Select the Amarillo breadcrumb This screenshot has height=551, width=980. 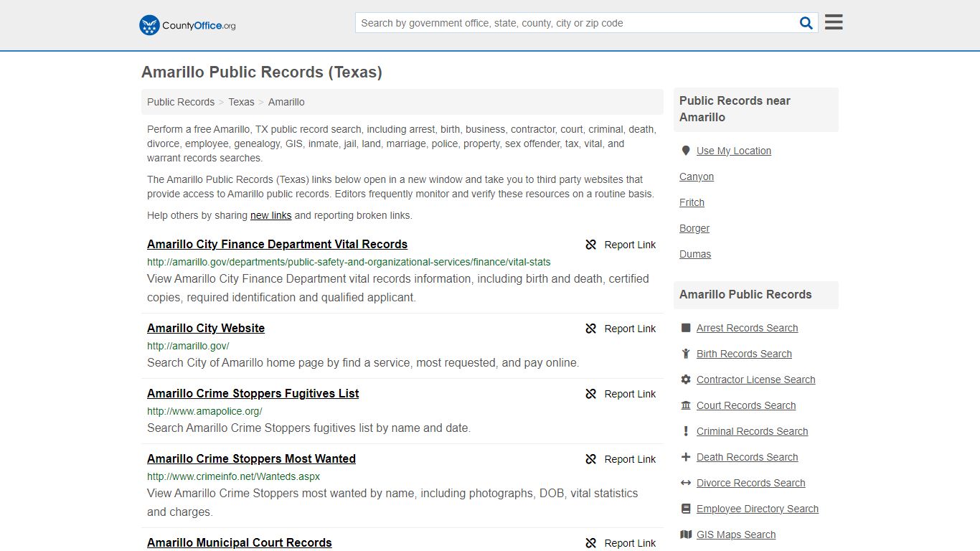286,102
